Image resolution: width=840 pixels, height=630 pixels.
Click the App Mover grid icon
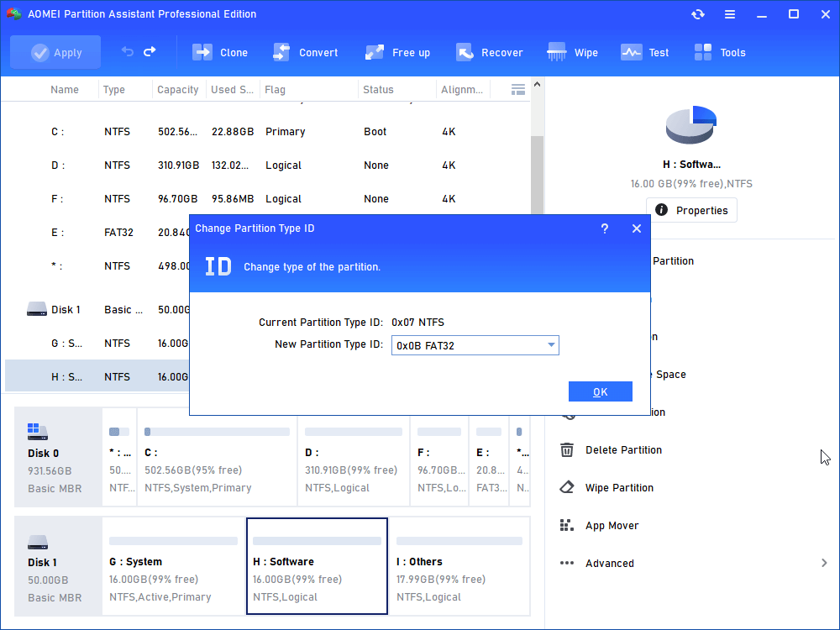(567, 525)
